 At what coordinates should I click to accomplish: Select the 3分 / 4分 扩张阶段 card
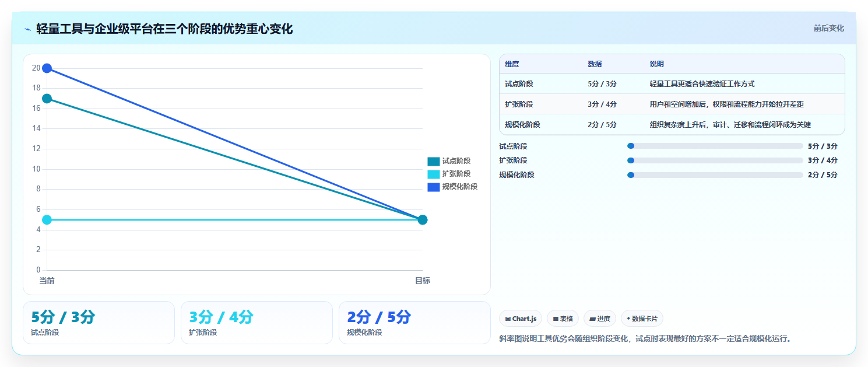[256, 323]
